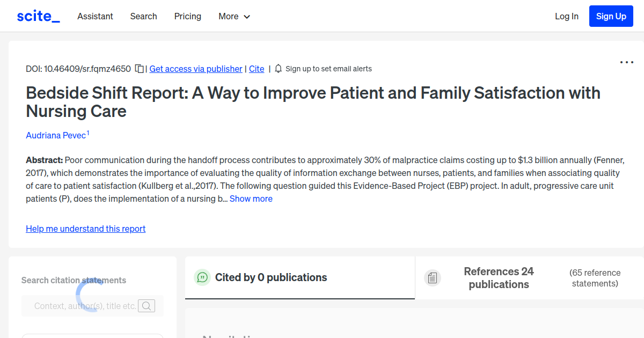Click the bell icon for email alerts
Image resolution: width=644 pixels, height=338 pixels.
coord(278,69)
